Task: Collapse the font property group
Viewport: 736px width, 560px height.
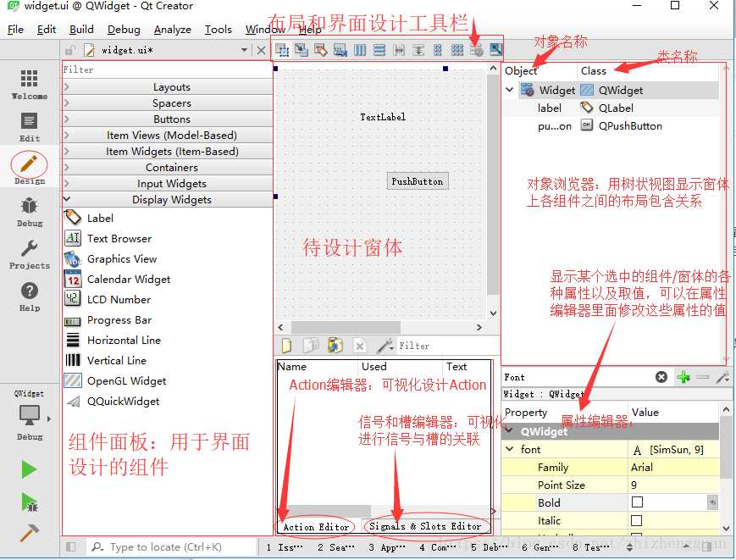Action: pyautogui.click(x=510, y=449)
